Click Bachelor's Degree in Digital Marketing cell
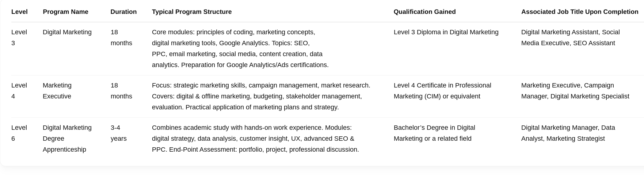Viewport: 644px width, 175px height. tap(434, 133)
